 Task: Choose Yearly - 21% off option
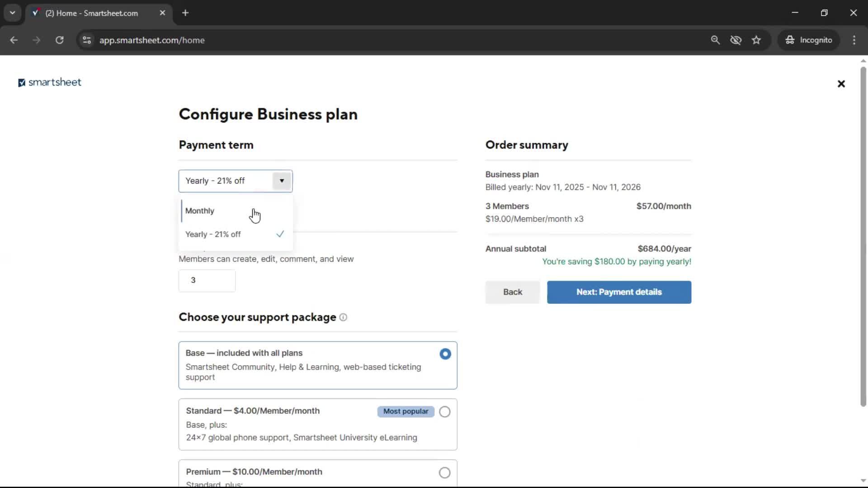[213, 235]
